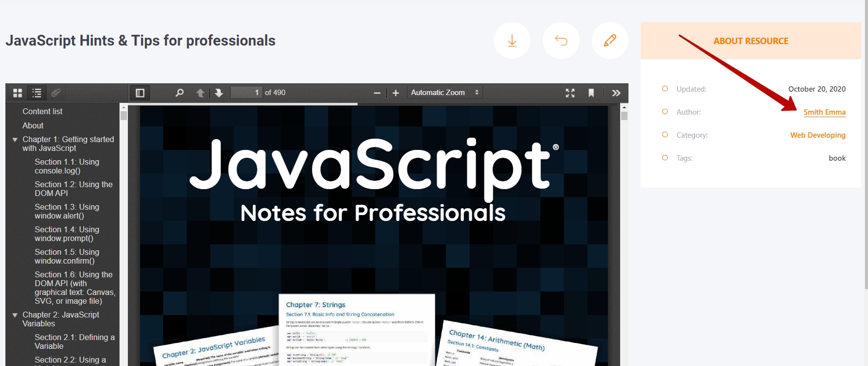868x366 pixels.
Task: Open Section 1.5: Using window.confirm()
Action: click(67, 256)
